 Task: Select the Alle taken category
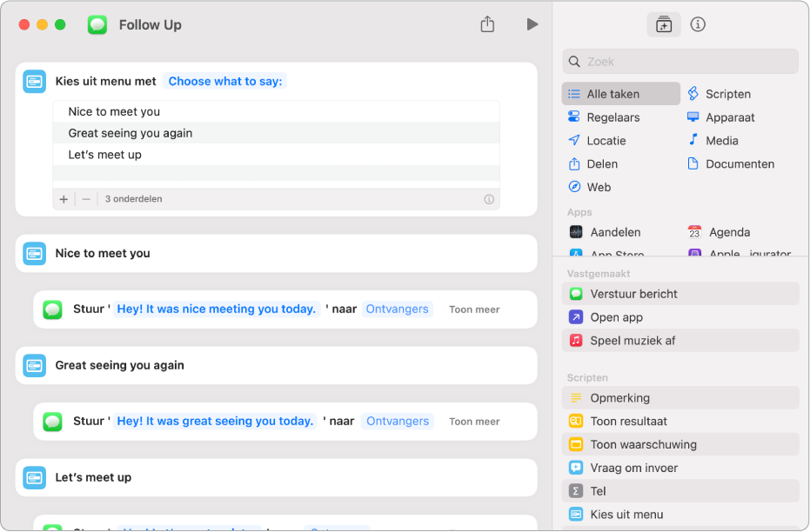pyautogui.click(x=613, y=94)
